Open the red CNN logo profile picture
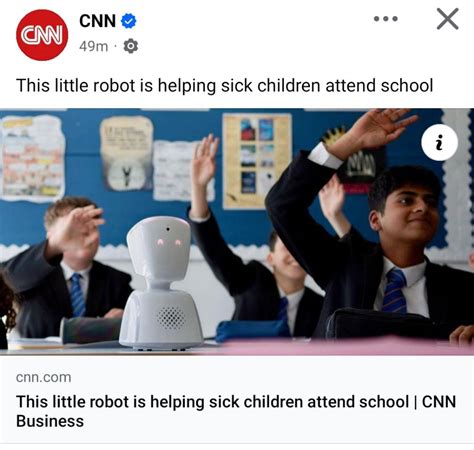This screenshot has width=474, height=450. pos(42,35)
